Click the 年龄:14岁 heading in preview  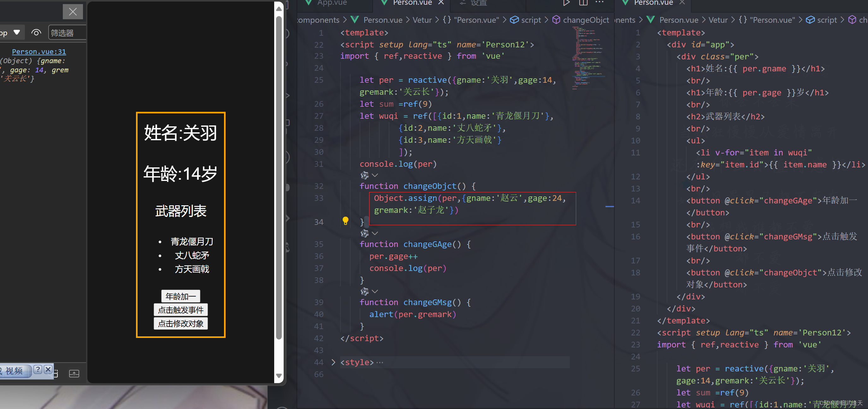(180, 174)
